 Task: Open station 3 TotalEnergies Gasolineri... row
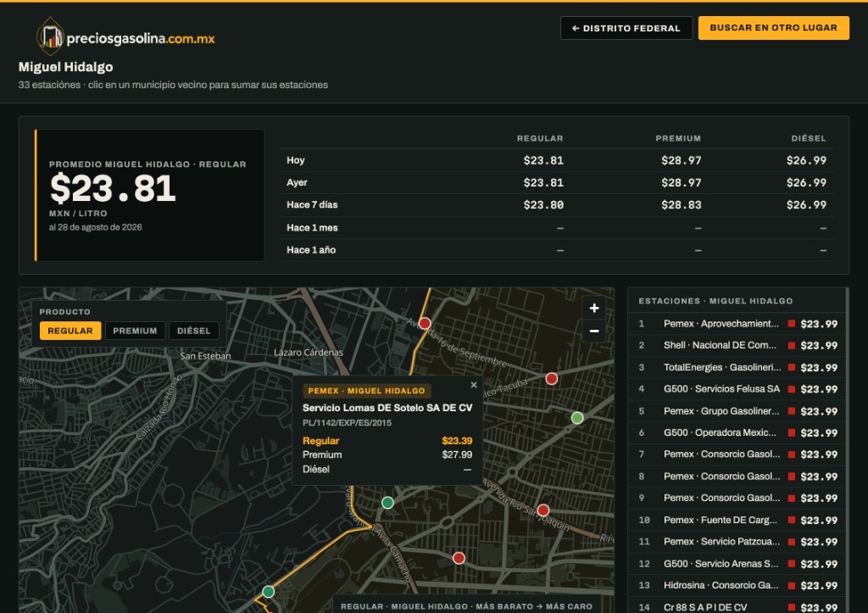pos(737,368)
